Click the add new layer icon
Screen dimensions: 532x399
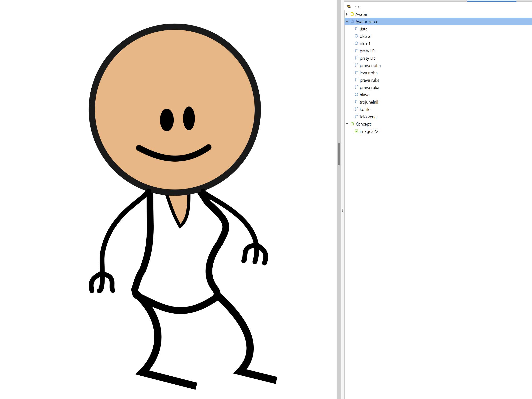point(357,6)
